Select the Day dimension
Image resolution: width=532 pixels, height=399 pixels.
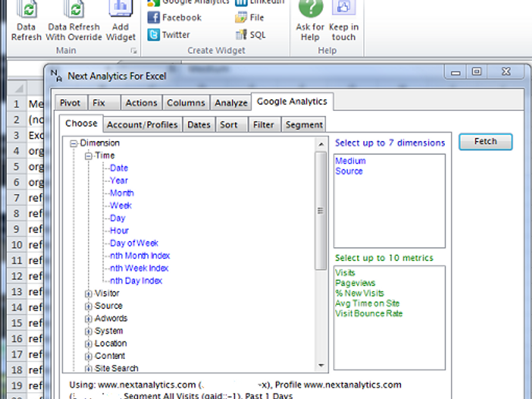(117, 218)
